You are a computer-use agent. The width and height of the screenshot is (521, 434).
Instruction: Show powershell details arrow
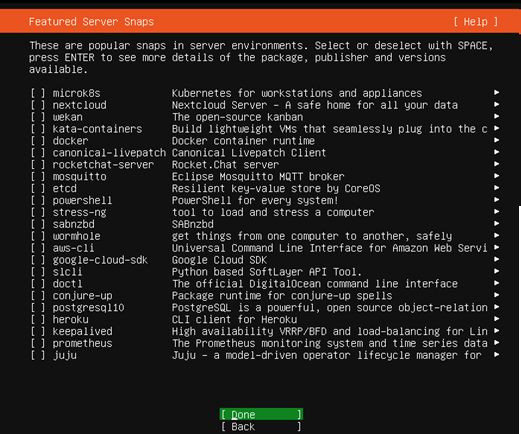pos(496,200)
